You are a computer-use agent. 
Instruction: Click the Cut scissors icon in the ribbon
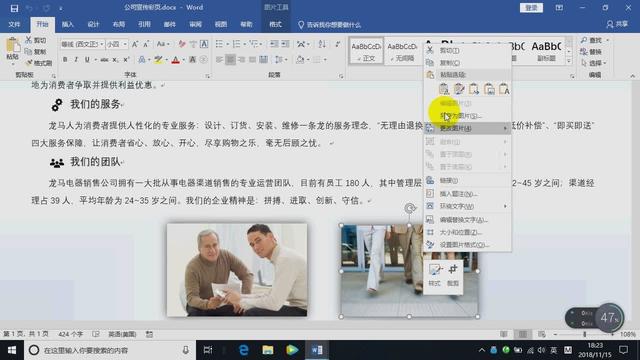[29, 40]
